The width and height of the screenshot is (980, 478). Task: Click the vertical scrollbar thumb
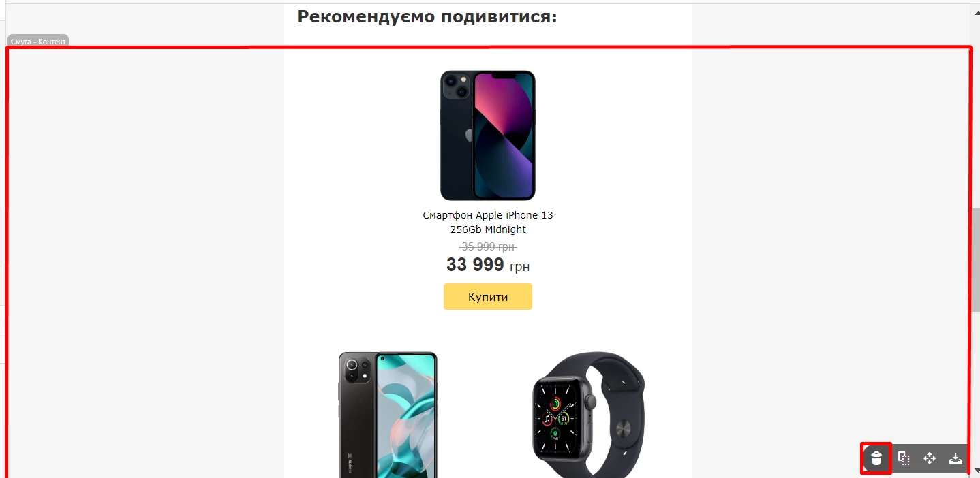[x=975, y=259]
